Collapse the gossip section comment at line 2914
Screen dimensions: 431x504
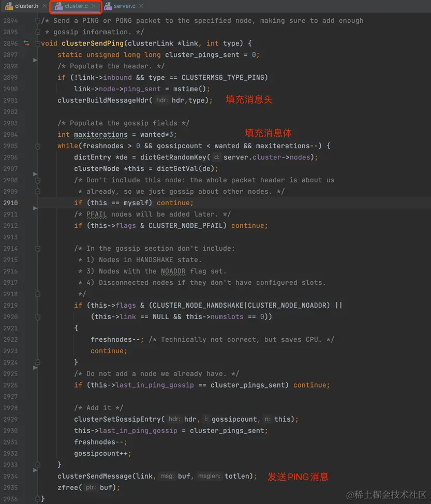tap(38, 249)
